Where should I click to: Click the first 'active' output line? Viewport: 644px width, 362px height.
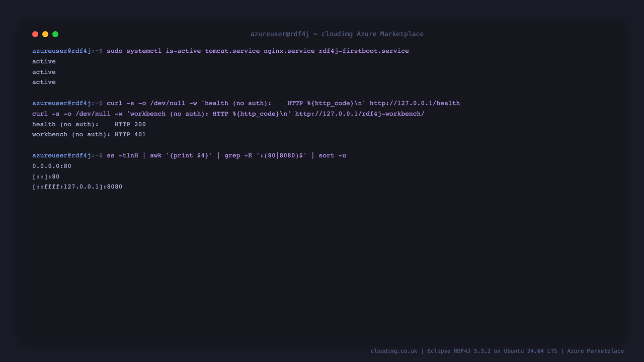44,61
